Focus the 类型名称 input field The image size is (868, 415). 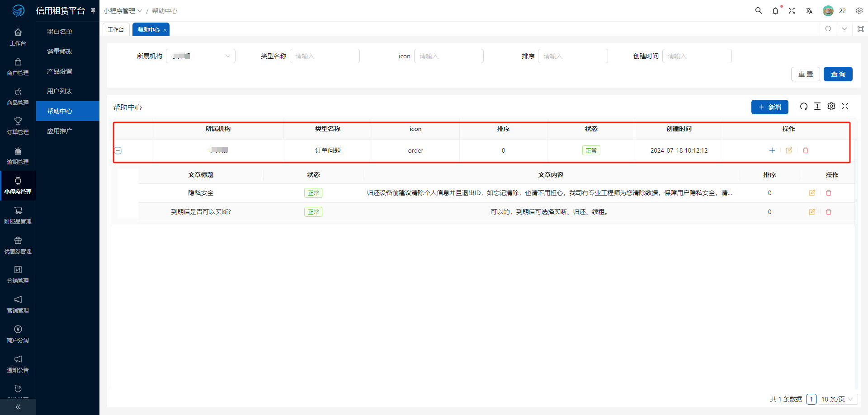click(x=325, y=56)
